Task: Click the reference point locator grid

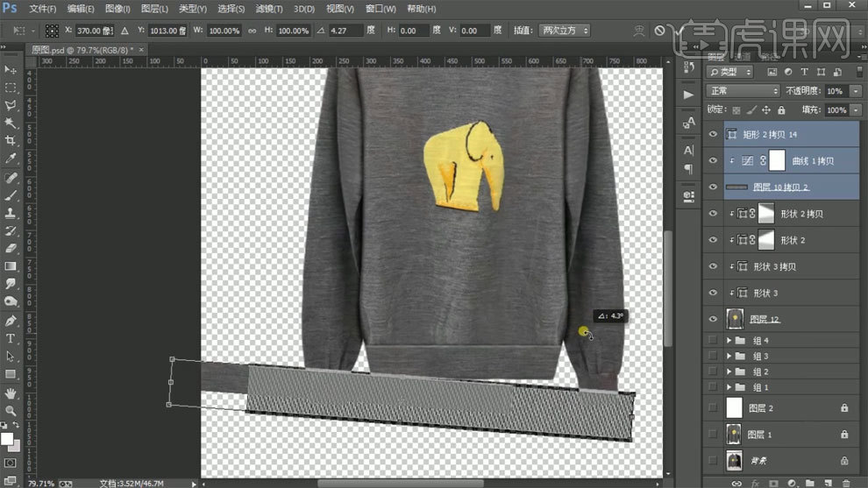Action: 52,31
